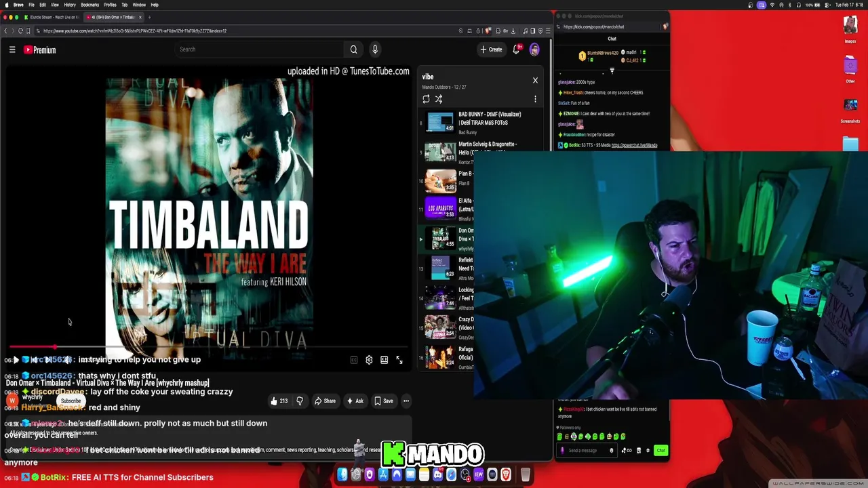
Task: Toggle subtitles CC button on player
Action: point(354,360)
